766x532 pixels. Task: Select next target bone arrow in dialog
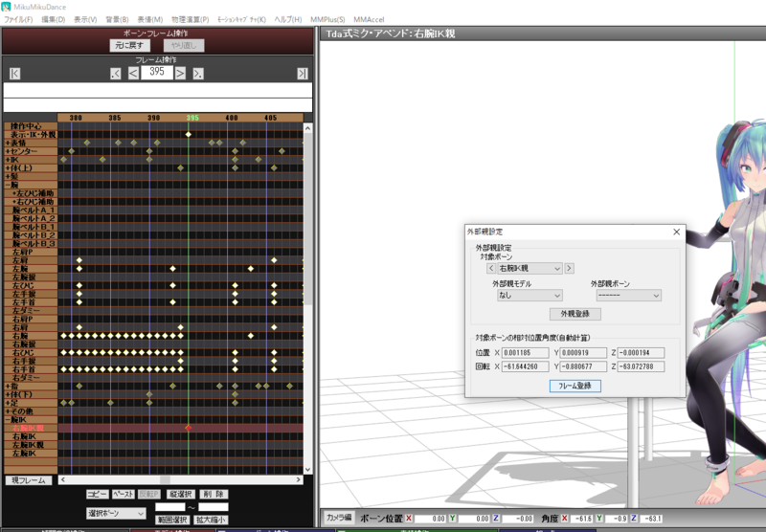pos(569,268)
